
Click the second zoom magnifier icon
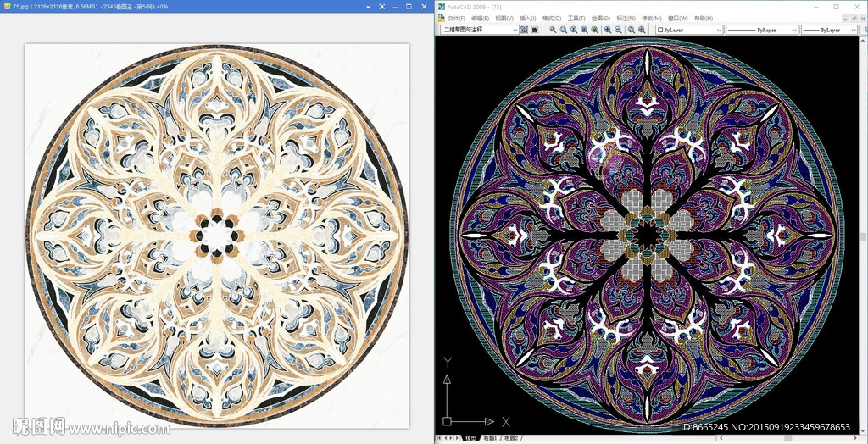pyautogui.click(x=564, y=30)
